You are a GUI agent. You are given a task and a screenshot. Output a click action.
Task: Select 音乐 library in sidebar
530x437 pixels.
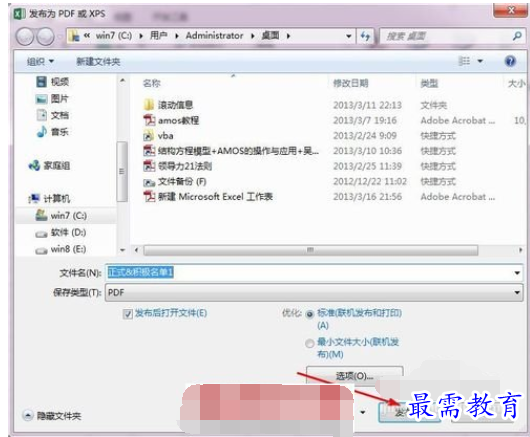tap(52, 131)
